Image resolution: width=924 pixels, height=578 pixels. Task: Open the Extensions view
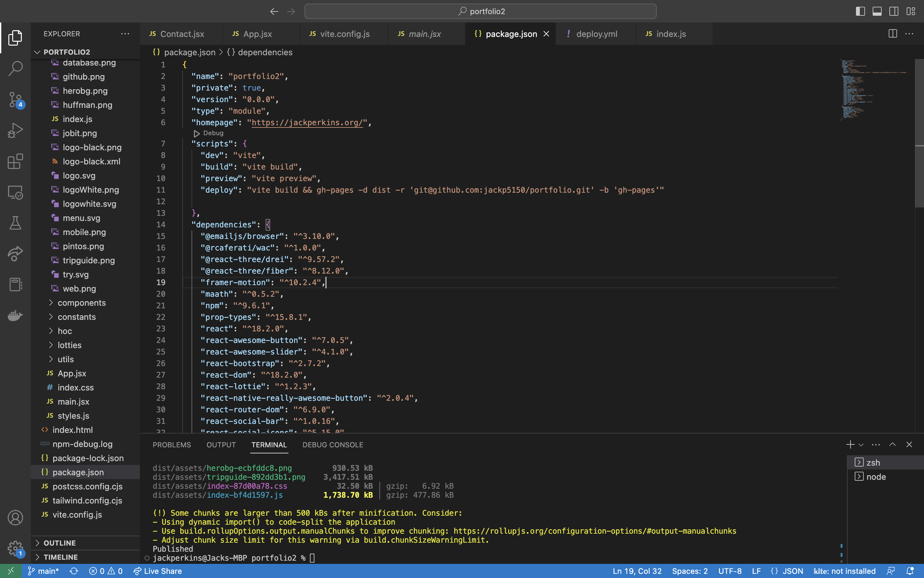(15, 161)
